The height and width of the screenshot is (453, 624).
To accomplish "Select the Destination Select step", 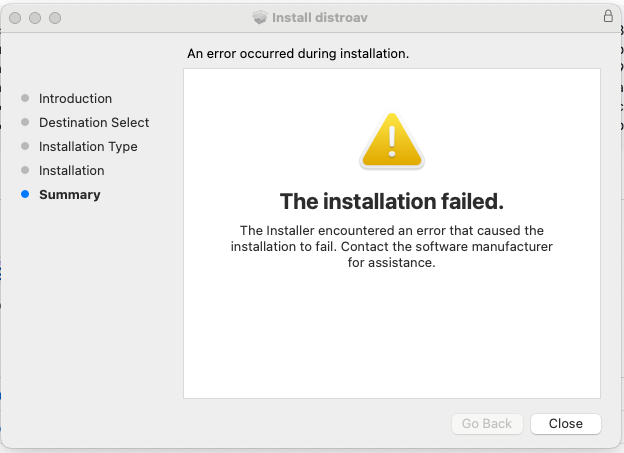I will 94,123.
